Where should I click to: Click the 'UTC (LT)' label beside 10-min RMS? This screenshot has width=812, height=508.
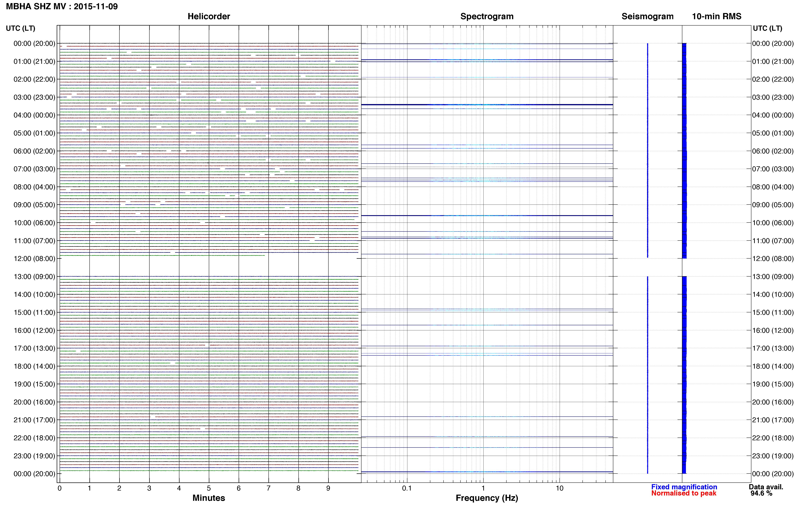(767, 28)
